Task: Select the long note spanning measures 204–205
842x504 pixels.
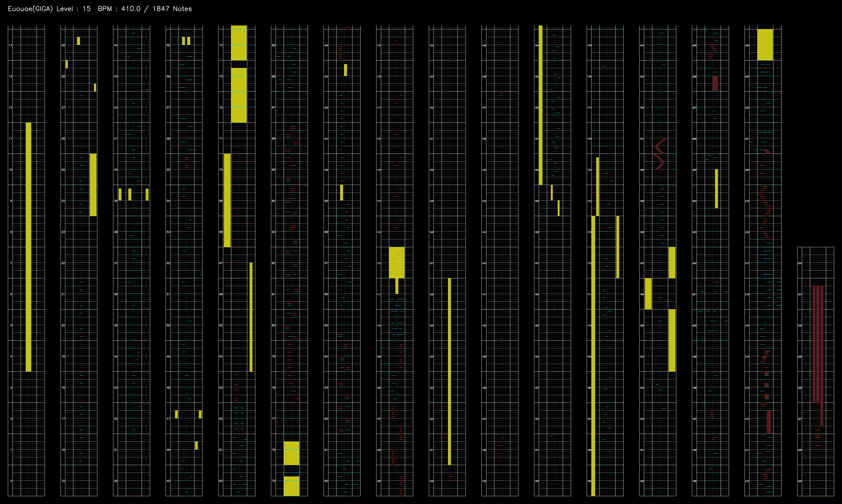Action: [x=716, y=189]
